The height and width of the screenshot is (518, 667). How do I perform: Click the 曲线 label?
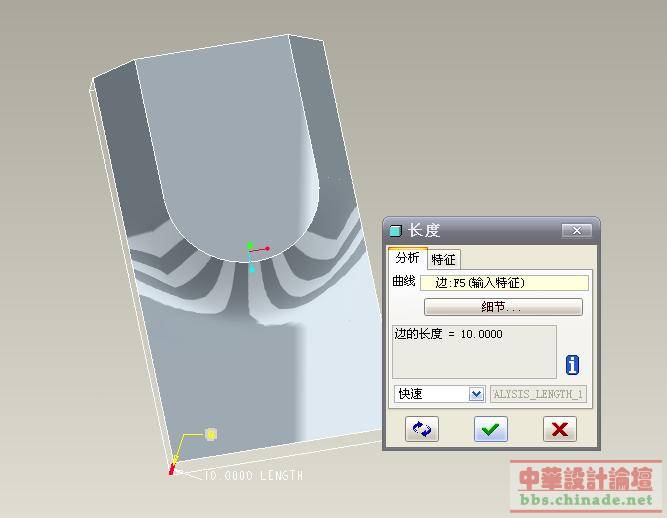403,281
